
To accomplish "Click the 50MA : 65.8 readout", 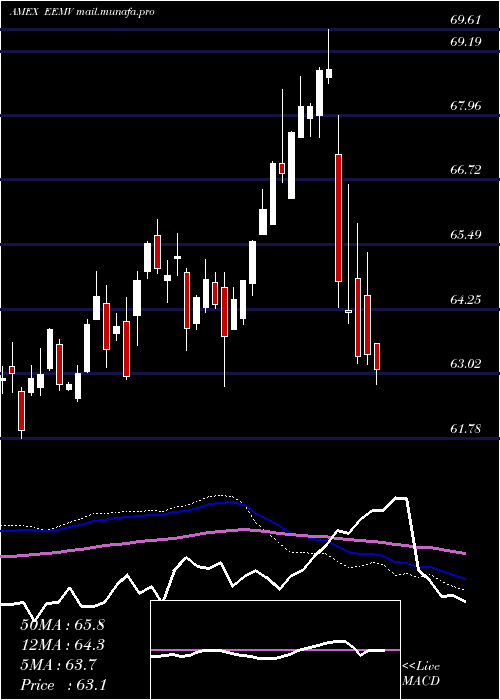I will click(62, 625).
